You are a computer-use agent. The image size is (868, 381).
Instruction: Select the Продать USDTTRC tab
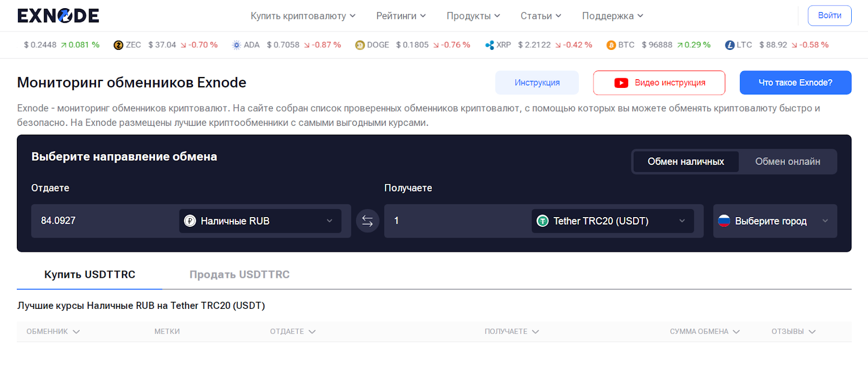(x=239, y=275)
